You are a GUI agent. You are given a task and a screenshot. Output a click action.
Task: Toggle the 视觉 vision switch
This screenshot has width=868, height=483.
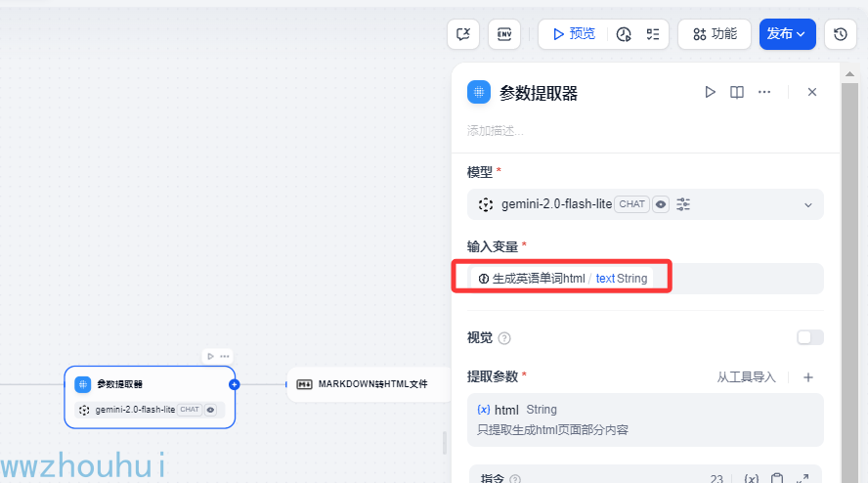click(x=810, y=337)
